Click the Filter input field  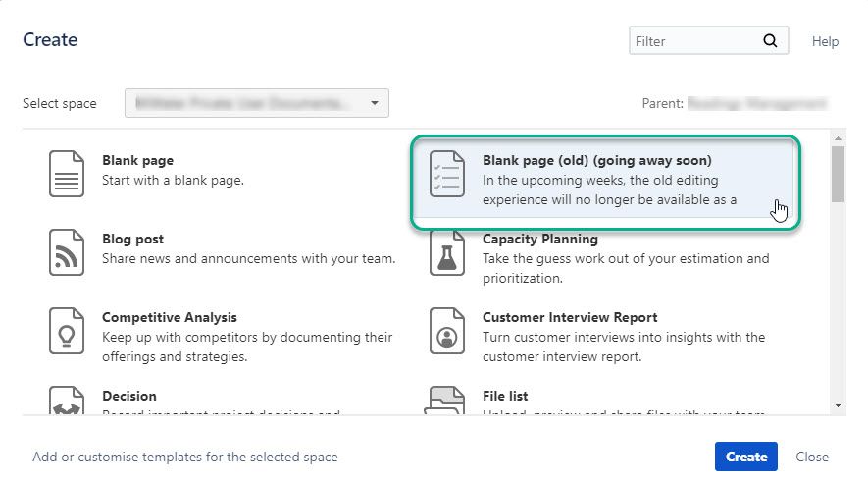[x=708, y=40]
